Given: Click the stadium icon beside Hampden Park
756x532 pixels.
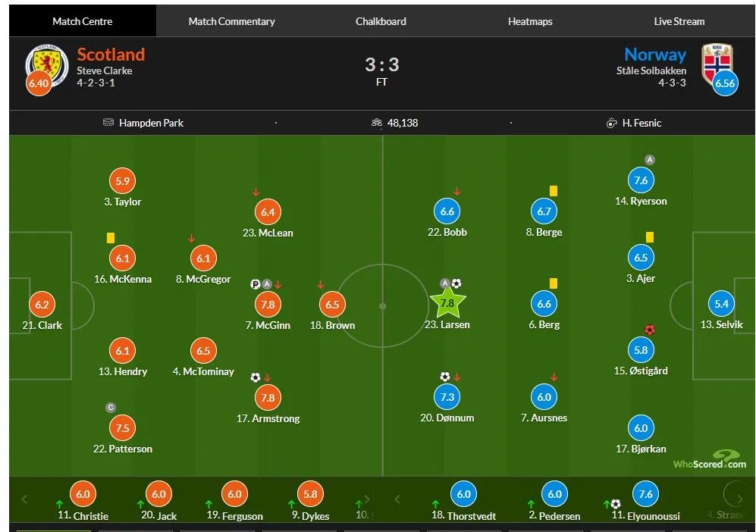Looking at the screenshot, I should click(x=108, y=123).
